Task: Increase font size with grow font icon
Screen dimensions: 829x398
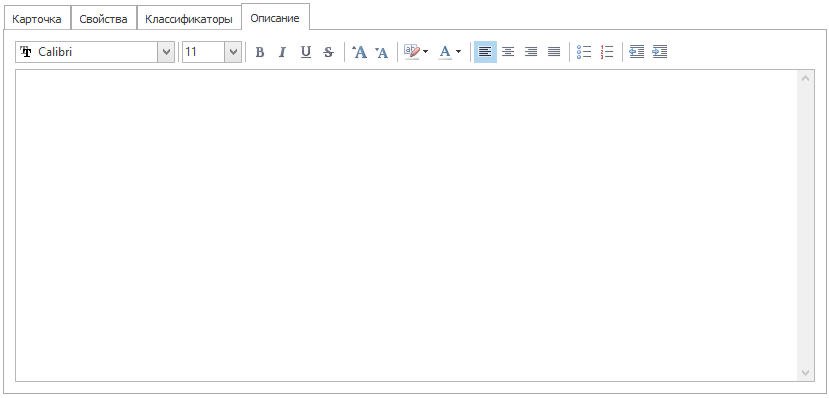Action: point(360,52)
